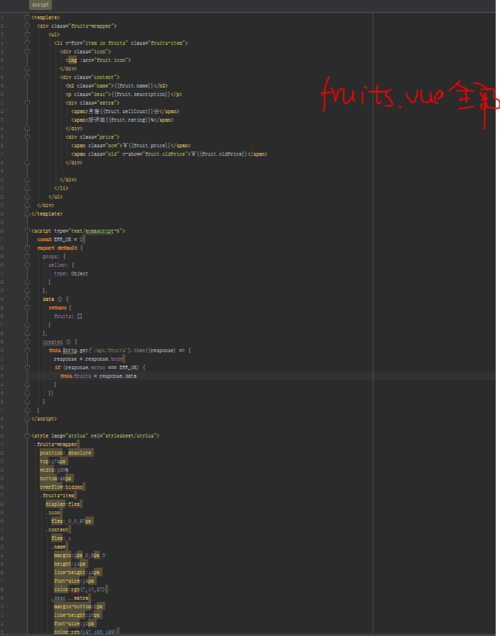
Task: Collapse the created hook fold marker
Action: 27,342
